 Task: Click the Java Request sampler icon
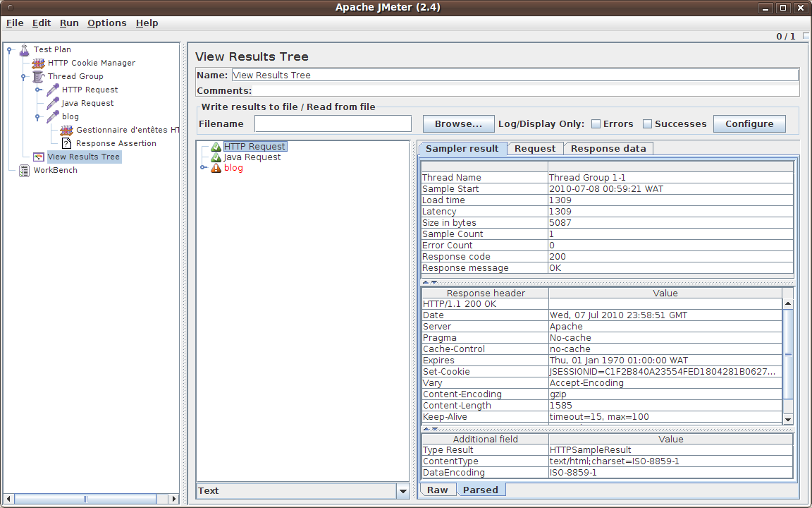(x=51, y=103)
